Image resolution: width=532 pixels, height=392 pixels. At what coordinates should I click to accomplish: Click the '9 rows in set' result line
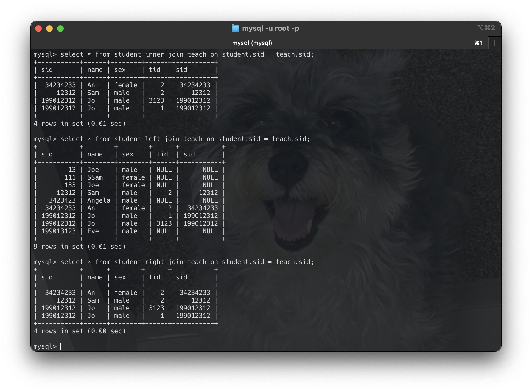(80, 246)
